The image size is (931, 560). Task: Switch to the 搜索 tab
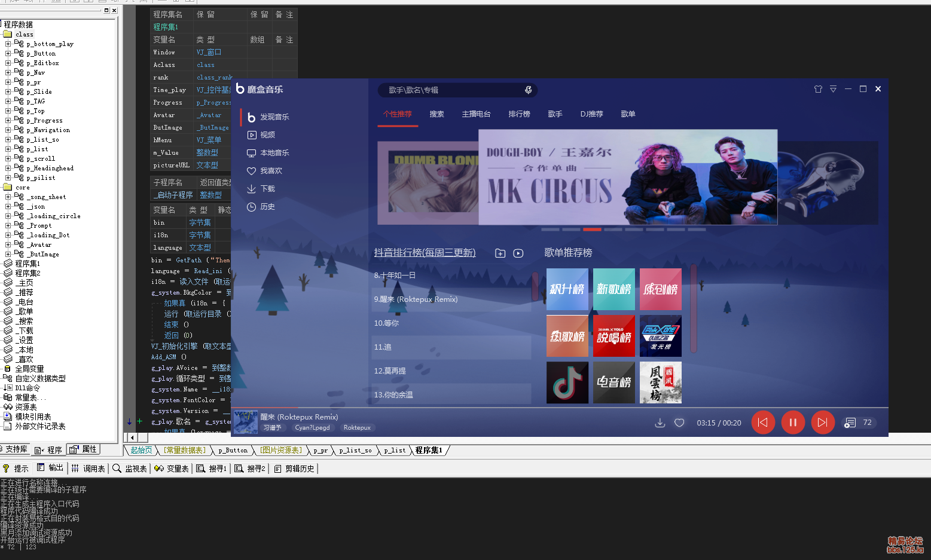437,114
